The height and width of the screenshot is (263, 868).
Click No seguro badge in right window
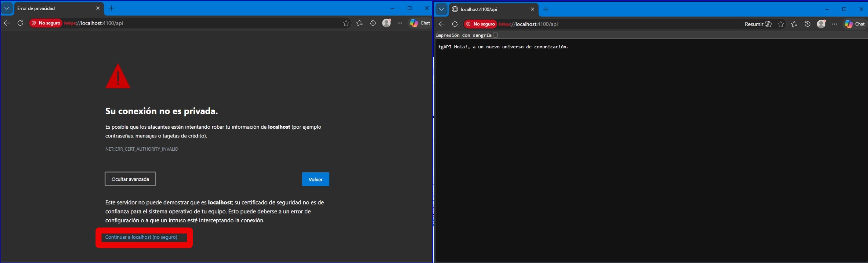(481, 24)
